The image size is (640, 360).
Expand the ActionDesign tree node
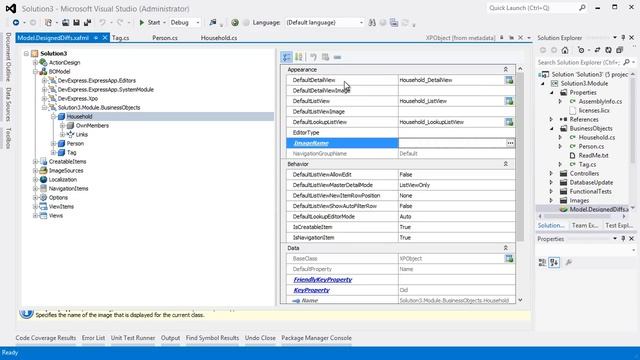point(35,62)
